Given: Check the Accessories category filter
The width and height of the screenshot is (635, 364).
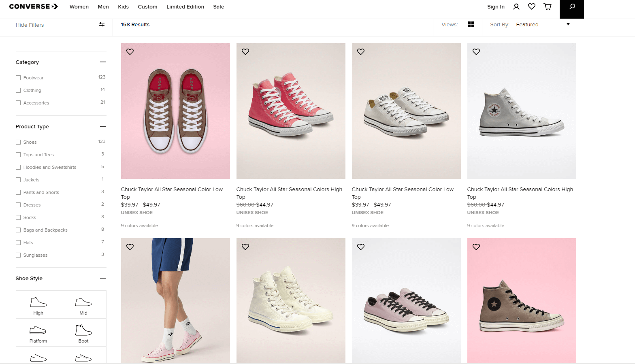Looking at the screenshot, I should (18, 103).
